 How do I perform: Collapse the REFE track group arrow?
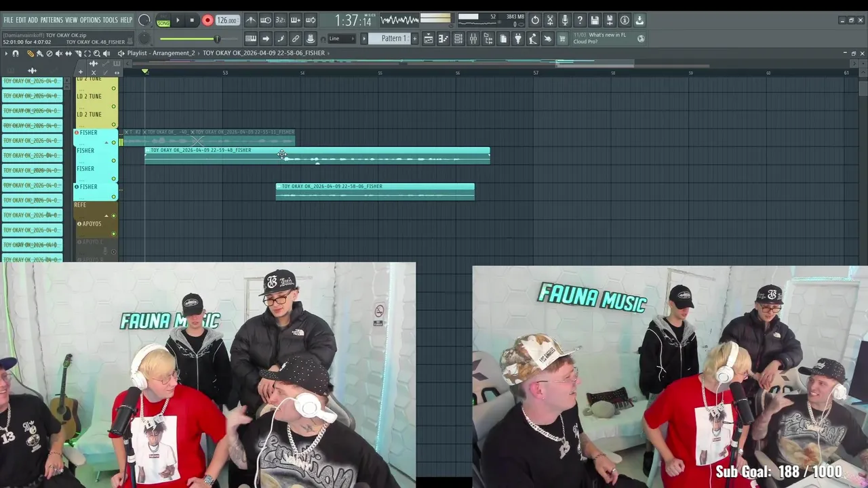106,216
